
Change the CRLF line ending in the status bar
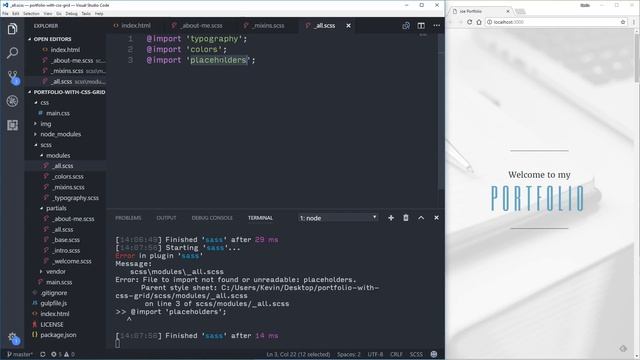pyautogui.click(x=396, y=354)
